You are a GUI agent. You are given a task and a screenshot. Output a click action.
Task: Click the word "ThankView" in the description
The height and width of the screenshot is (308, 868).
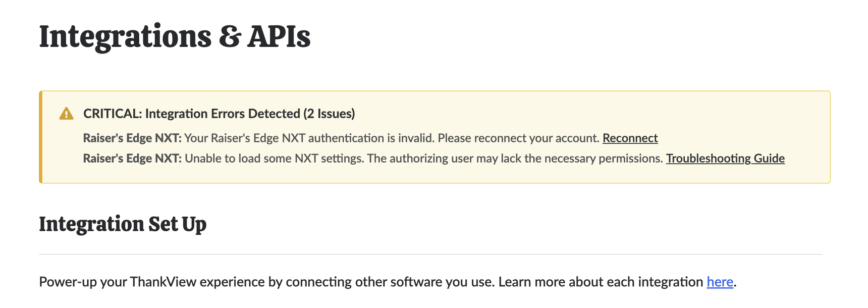163,281
